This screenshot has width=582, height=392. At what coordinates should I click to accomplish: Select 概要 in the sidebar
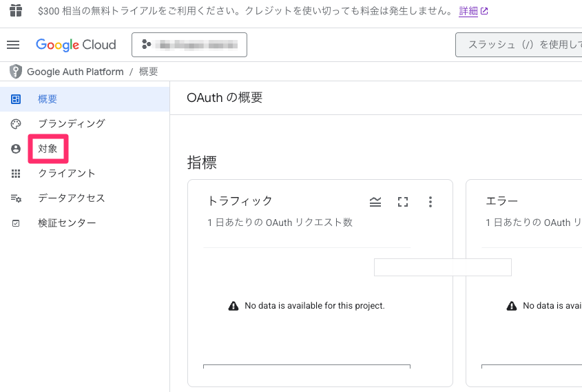(85, 99)
